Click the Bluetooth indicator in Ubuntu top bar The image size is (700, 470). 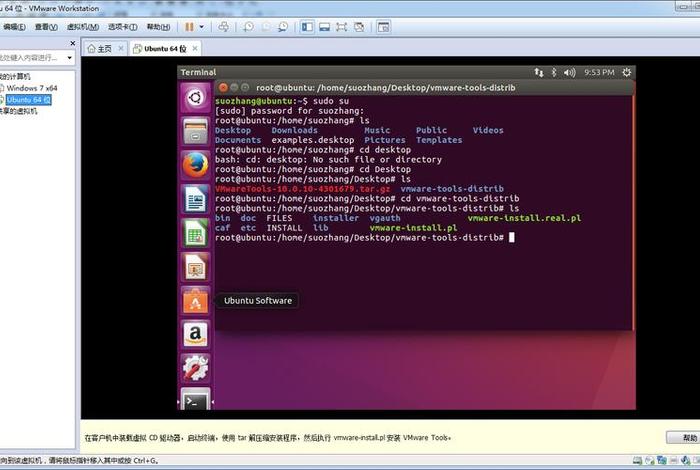pos(554,72)
